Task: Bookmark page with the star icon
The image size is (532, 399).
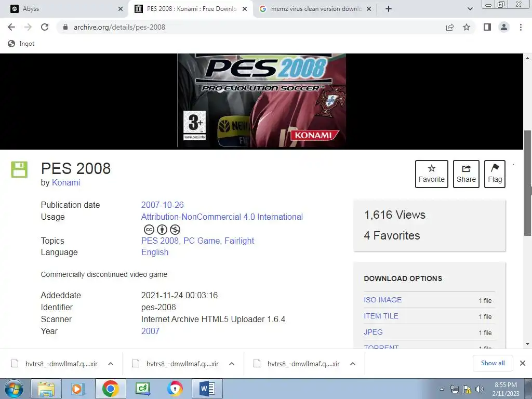Action: click(467, 27)
